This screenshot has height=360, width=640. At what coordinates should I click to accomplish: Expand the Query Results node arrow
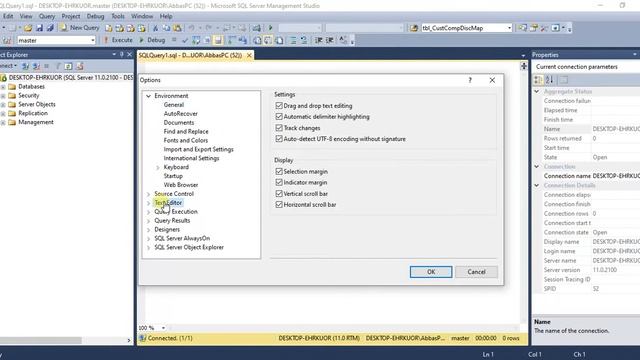pos(149,221)
